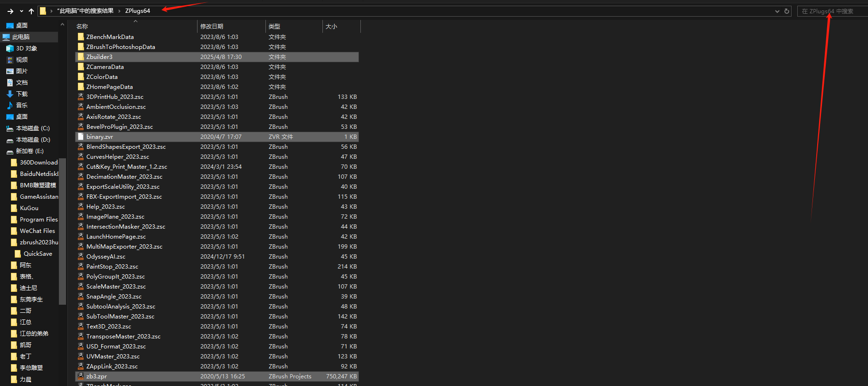The width and height of the screenshot is (868, 386).
Task: Go up one folder level with up arrow
Action: 31,11
